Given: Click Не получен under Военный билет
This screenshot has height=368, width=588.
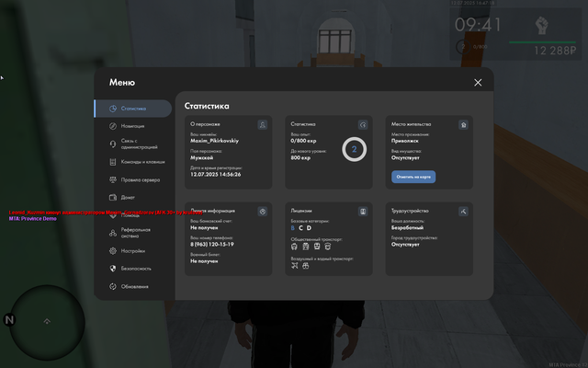Looking at the screenshot, I should 204,261.
